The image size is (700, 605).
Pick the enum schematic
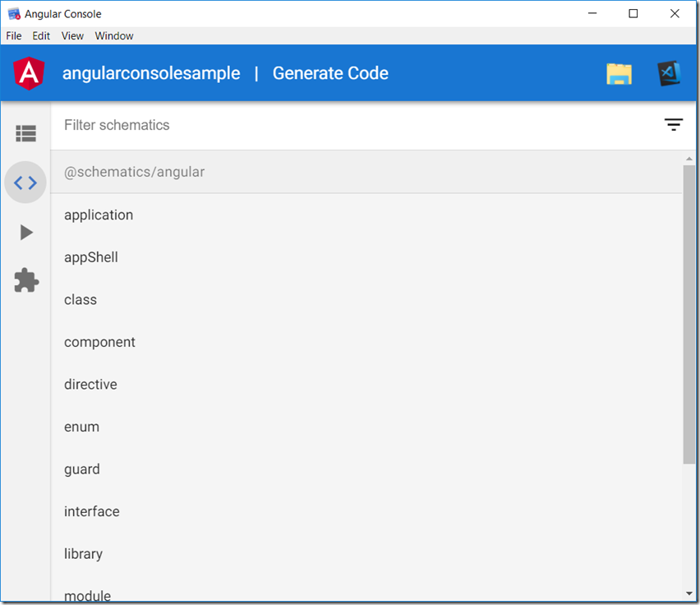[366, 427]
